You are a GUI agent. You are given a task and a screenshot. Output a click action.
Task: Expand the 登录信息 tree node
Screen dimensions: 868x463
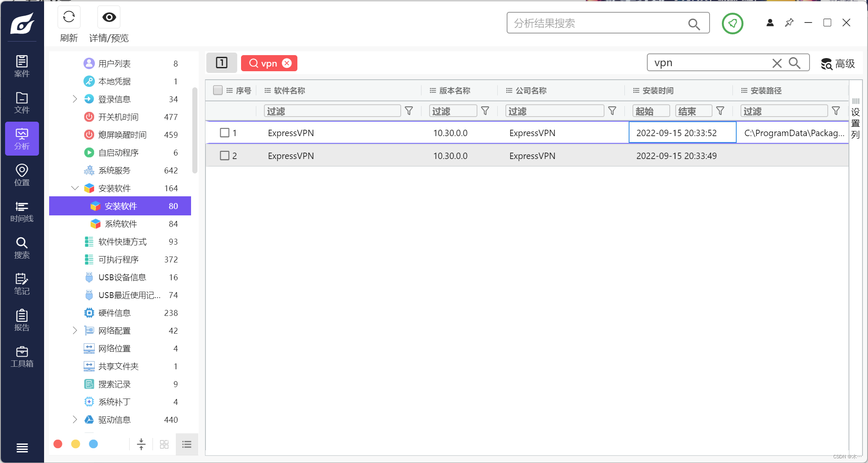tap(75, 99)
